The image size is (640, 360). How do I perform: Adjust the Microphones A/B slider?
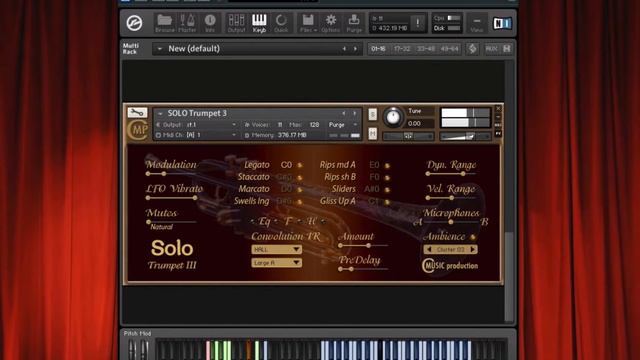[451, 222]
